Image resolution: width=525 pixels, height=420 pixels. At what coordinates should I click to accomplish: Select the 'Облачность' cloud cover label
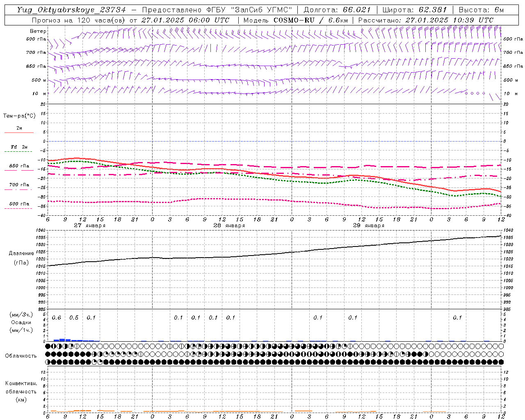click(21, 356)
